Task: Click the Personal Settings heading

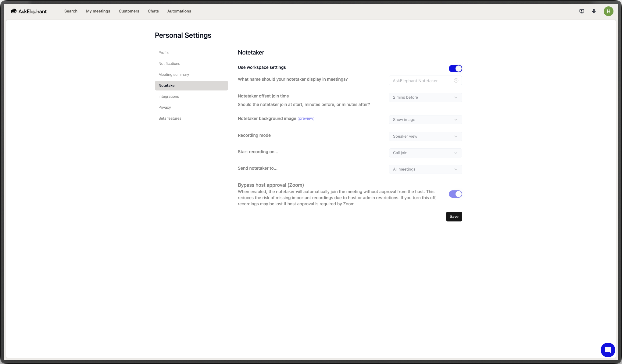Action: coord(183,35)
